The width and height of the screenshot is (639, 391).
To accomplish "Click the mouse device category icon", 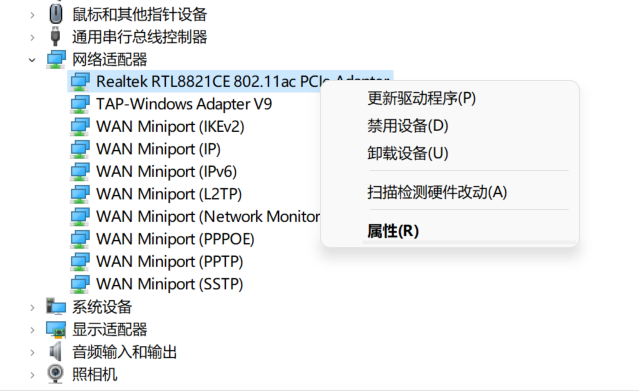I will click(x=55, y=14).
